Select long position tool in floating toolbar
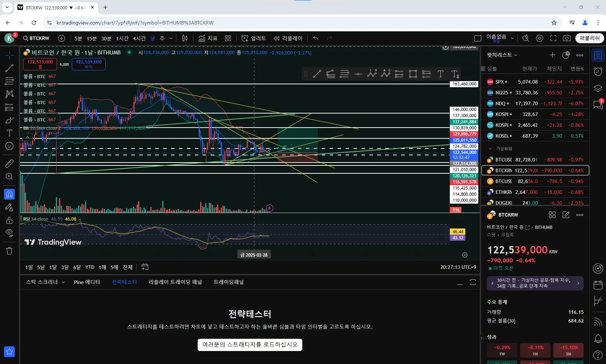Image resolution: width=606 pixels, height=364 pixels. coord(399,74)
